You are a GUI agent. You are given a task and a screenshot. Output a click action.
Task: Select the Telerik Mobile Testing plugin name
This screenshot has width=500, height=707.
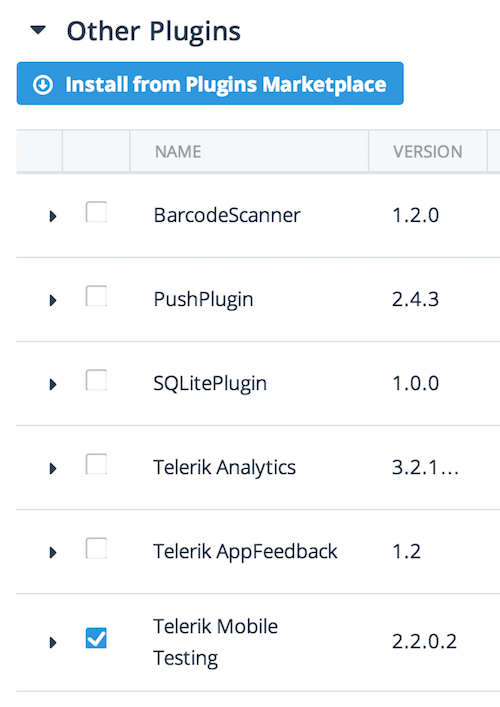[x=216, y=642]
